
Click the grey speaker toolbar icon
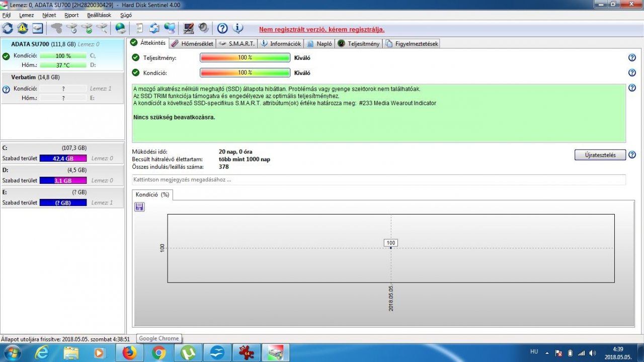[x=203, y=28]
